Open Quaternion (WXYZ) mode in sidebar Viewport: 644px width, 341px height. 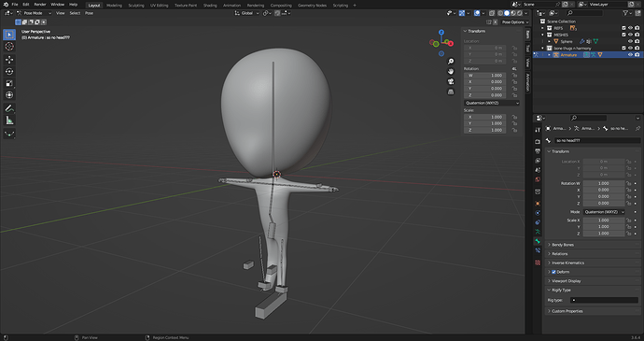[492, 103]
